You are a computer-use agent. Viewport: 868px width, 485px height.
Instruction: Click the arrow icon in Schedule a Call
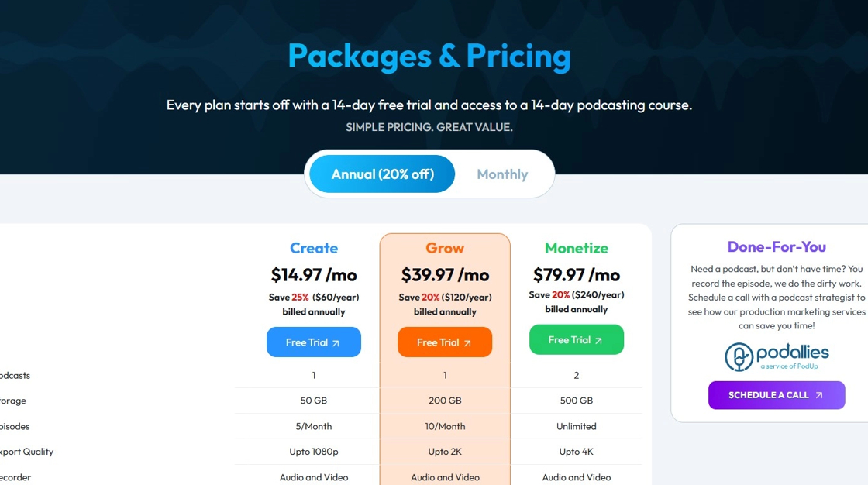(x=819, y=395)
